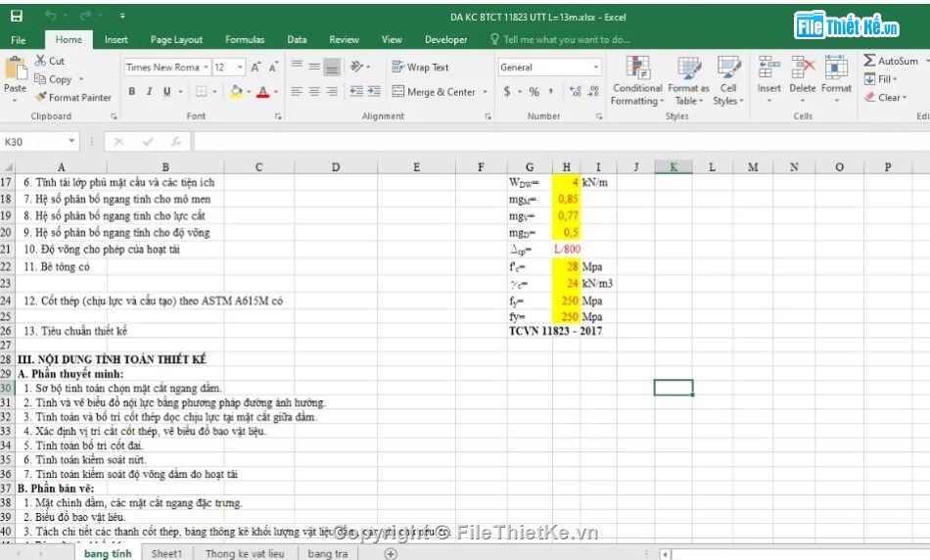Open Merge & Center dropdown arrow
The width and height of the screenshot is (930, 560).
click(486, 92)
